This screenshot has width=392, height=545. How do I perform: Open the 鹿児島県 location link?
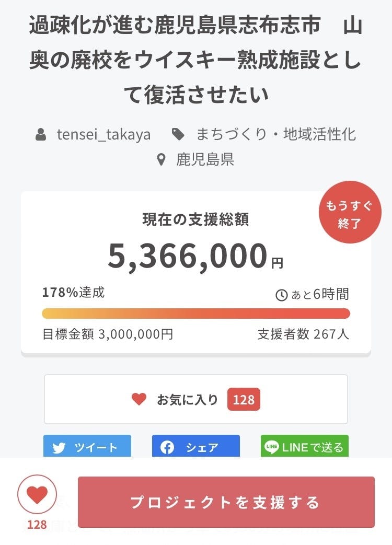205,159
